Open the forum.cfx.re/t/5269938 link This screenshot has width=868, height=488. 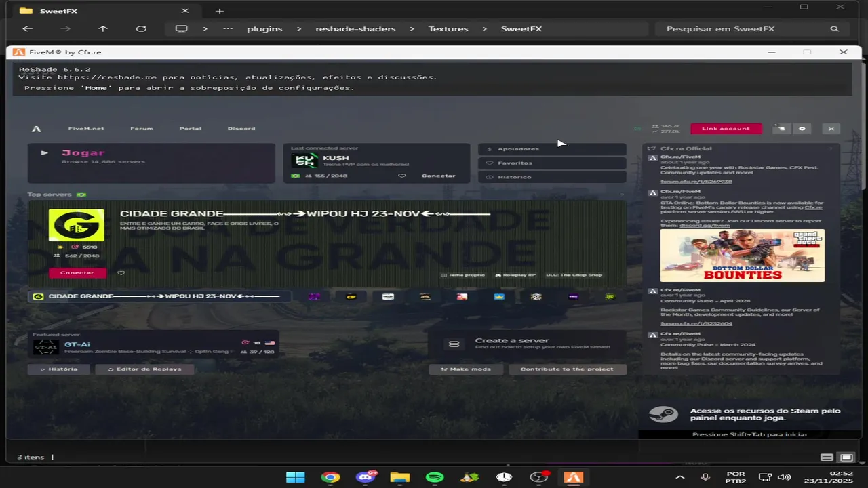pyautogui.click(x=696, y=182)
